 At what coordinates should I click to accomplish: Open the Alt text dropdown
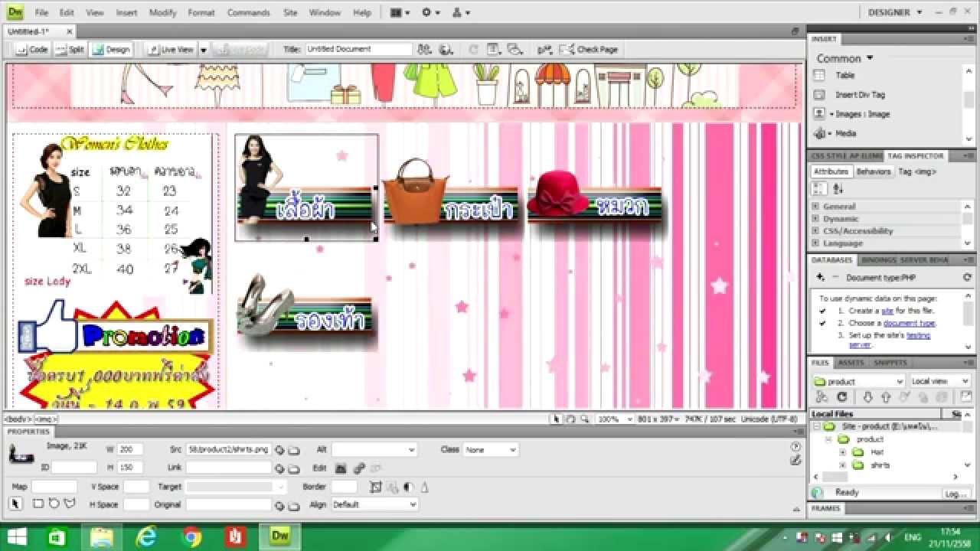(x=412, y=450)
